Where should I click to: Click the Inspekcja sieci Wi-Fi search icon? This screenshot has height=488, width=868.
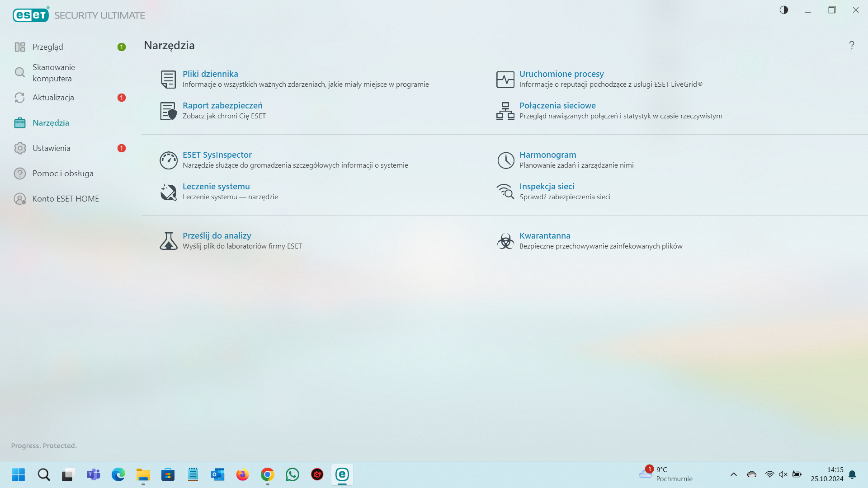[505, 192]
